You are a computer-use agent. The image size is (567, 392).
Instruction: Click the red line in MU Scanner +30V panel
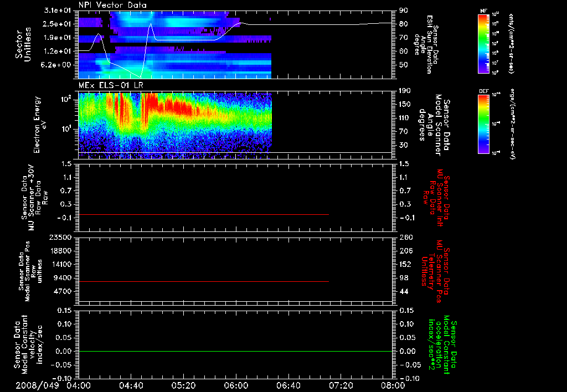(204, 215)
